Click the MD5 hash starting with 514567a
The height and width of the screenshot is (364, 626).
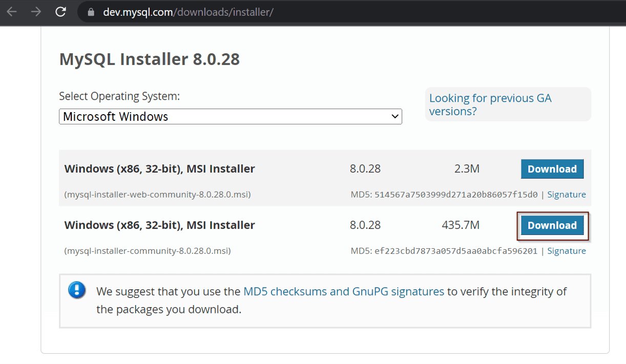point(456,195)
